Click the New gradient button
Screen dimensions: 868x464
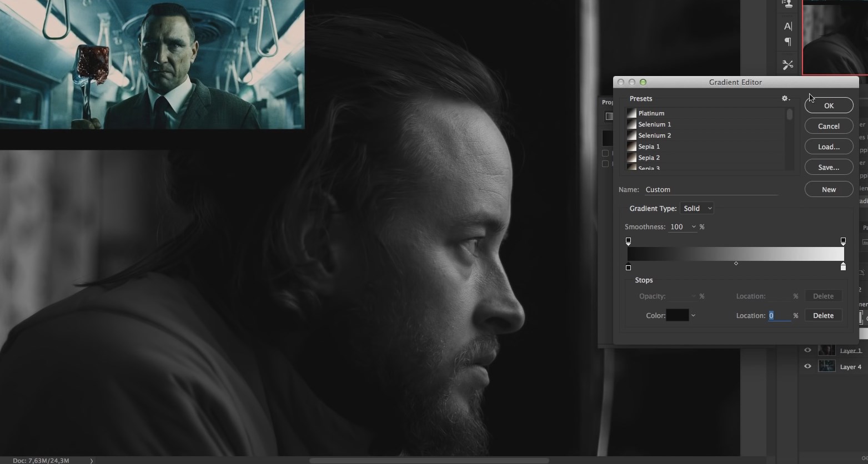point(829,189)
